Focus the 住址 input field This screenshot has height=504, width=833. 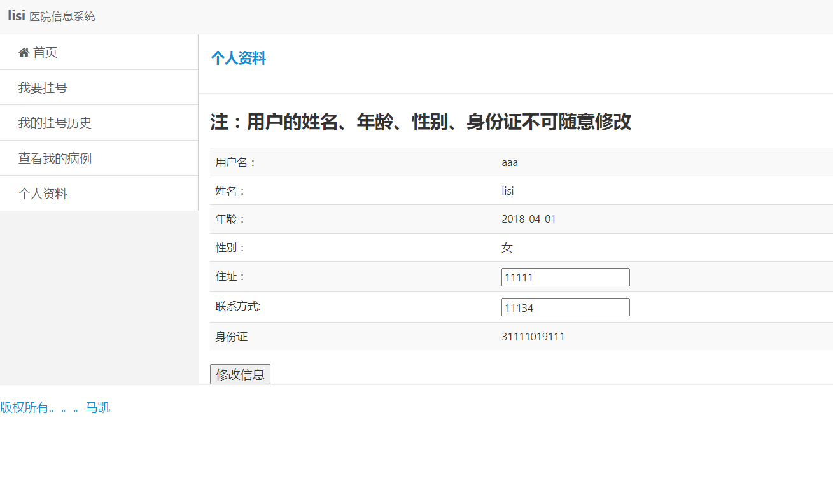pos(566,277)
